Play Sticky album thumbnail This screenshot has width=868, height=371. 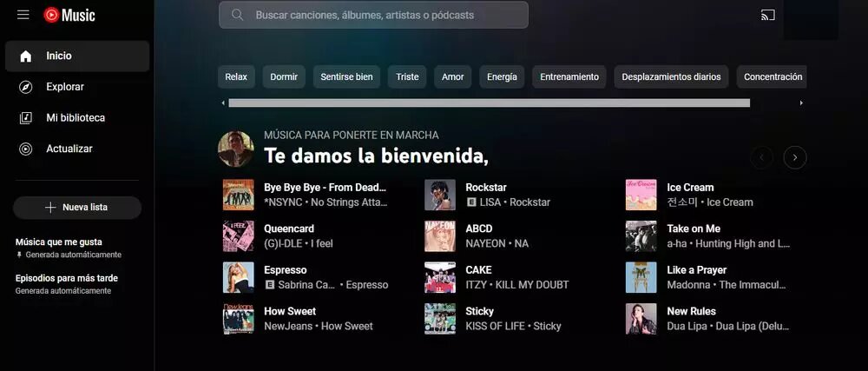(440, 319)
